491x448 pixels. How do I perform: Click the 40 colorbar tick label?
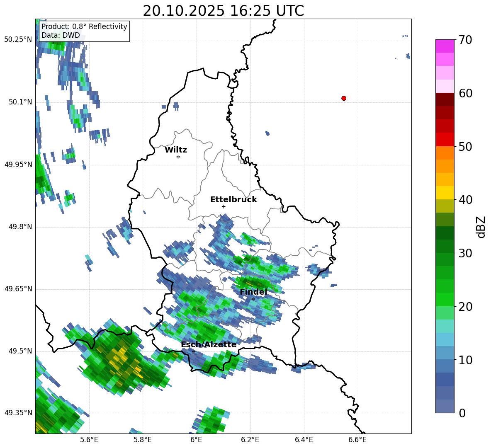coord(465,200)
